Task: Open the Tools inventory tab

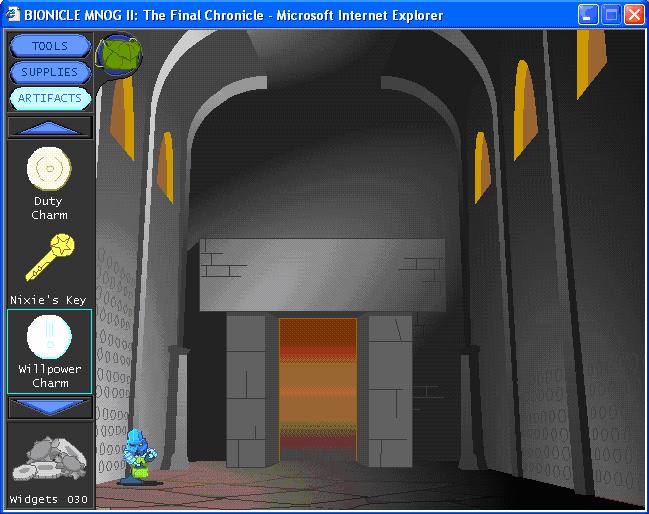Action: click(x=50, y=46)
